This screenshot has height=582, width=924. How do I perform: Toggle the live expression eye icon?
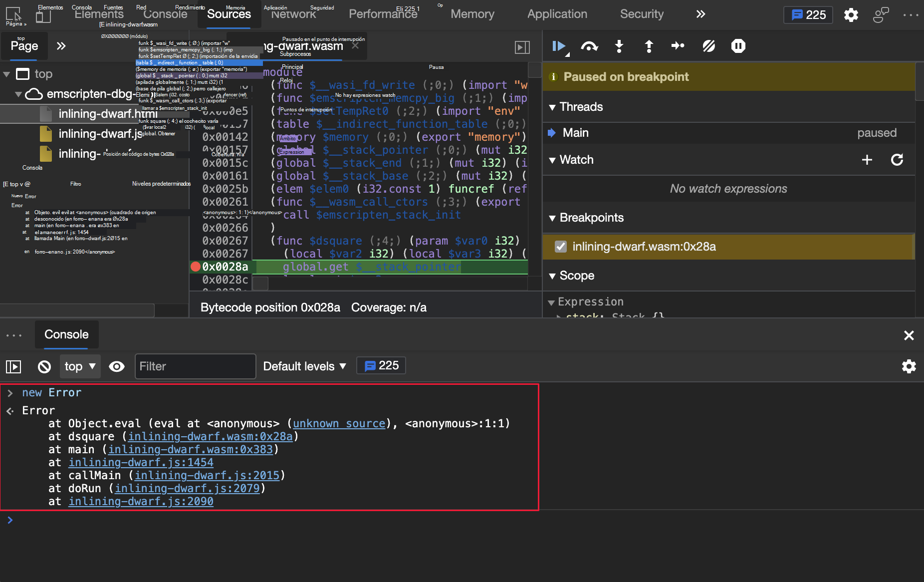pyautogui.click(x=117, y=367)
